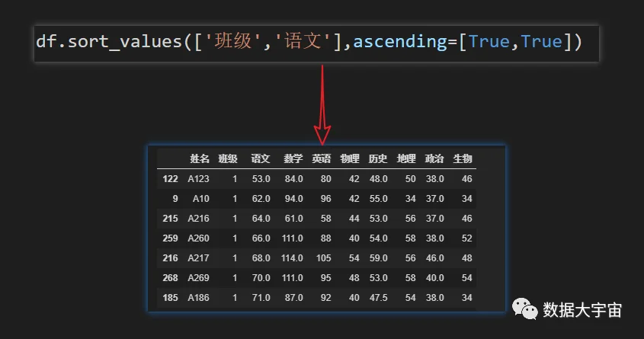Select name cell A216
Screen dimensions: 644x339
[x=198, y=219]
